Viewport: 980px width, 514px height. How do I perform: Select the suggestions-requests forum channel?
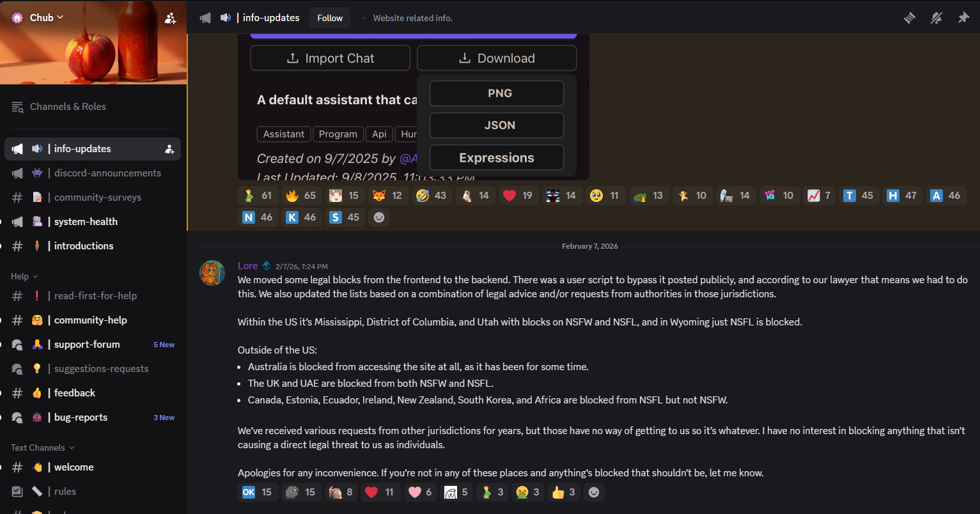point(93,369)
